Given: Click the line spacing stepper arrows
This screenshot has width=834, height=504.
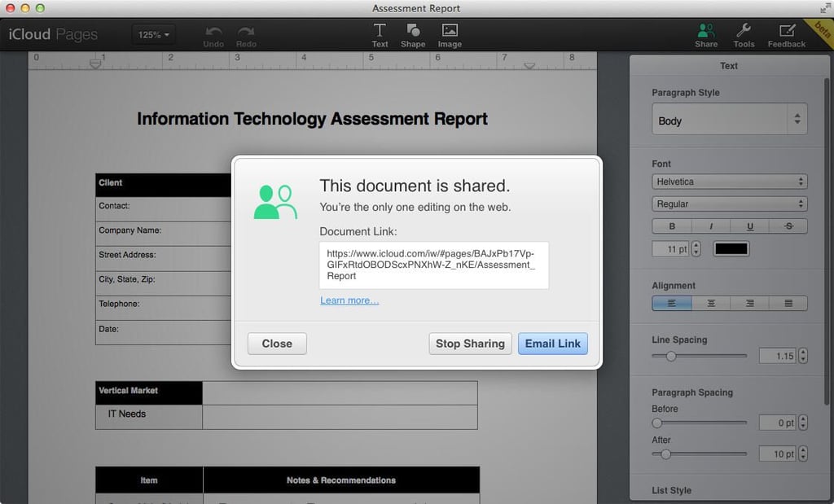Looking at the screenshot, I should click(x=802, y=356).
